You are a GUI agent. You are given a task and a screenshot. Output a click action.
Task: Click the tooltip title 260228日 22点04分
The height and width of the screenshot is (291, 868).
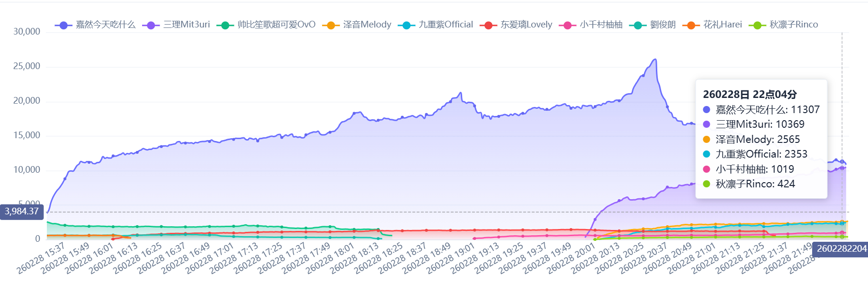[x=750, y=95]
